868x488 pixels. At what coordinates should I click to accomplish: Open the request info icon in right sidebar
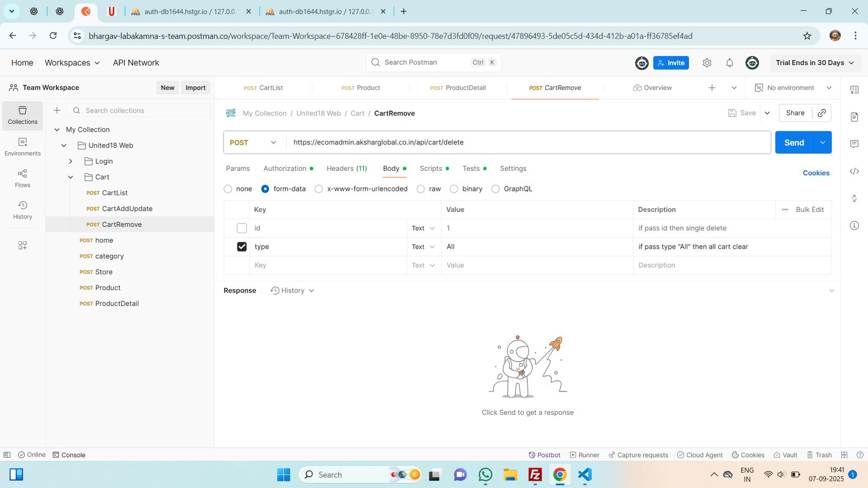tap(854, 226)
